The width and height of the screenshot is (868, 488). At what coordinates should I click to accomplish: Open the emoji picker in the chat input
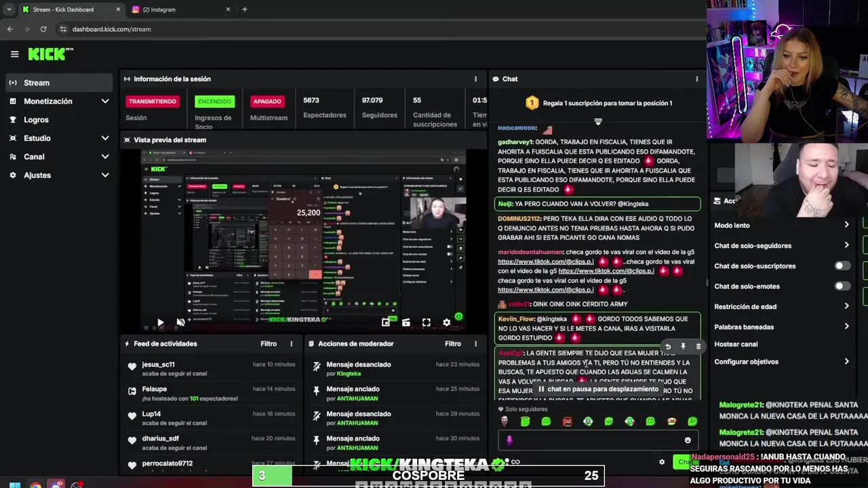click(688, 441)
